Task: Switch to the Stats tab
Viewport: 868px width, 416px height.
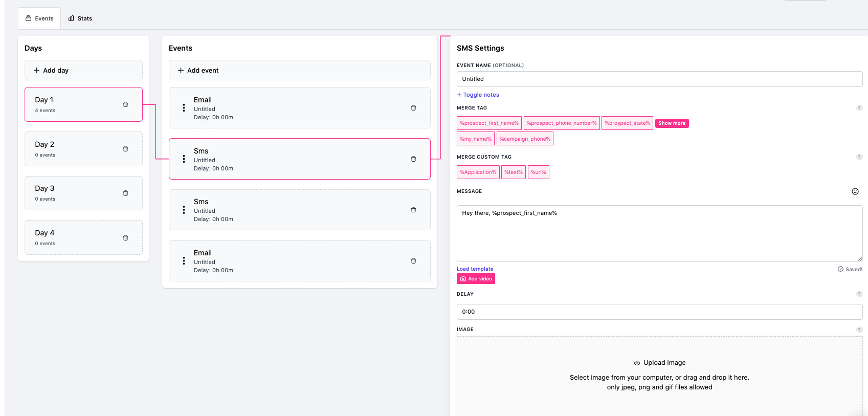Action: click(x=80, y=18)
